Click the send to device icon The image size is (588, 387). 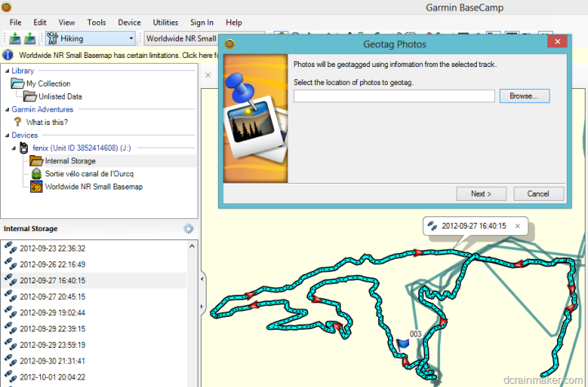point(15,38)
